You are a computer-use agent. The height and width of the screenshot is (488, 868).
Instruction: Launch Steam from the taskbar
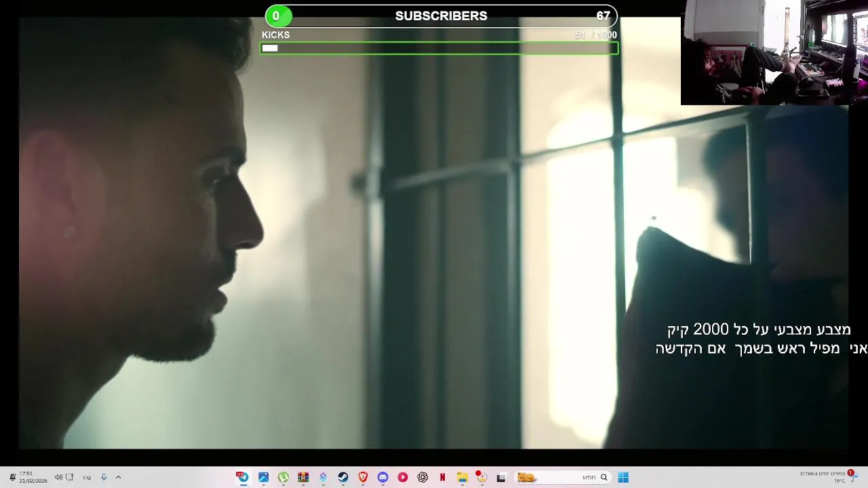[x=343, y=477]
